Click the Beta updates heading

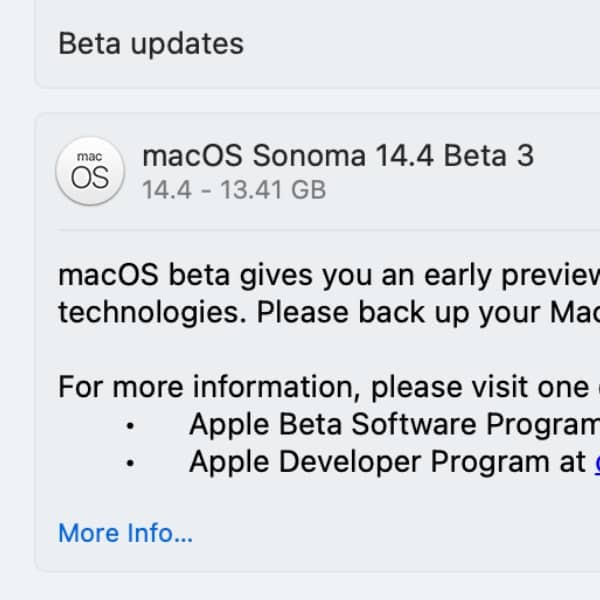pos(151,44)
